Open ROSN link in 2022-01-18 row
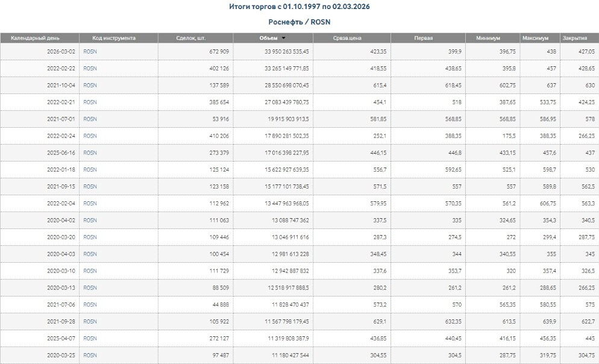 pos(90,170)
